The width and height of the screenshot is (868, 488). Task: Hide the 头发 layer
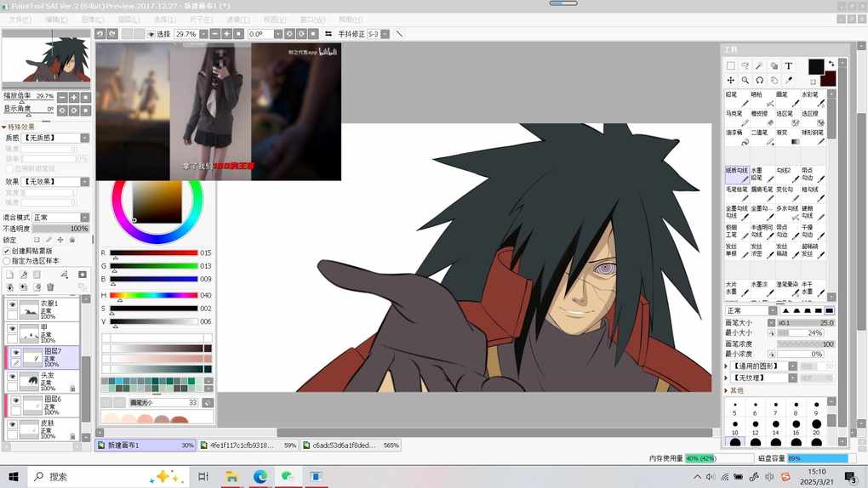tap(12, 376)
